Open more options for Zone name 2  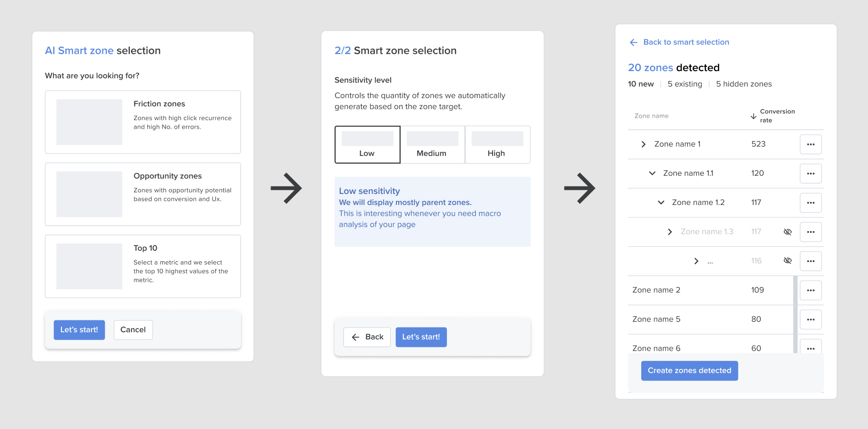810,290
